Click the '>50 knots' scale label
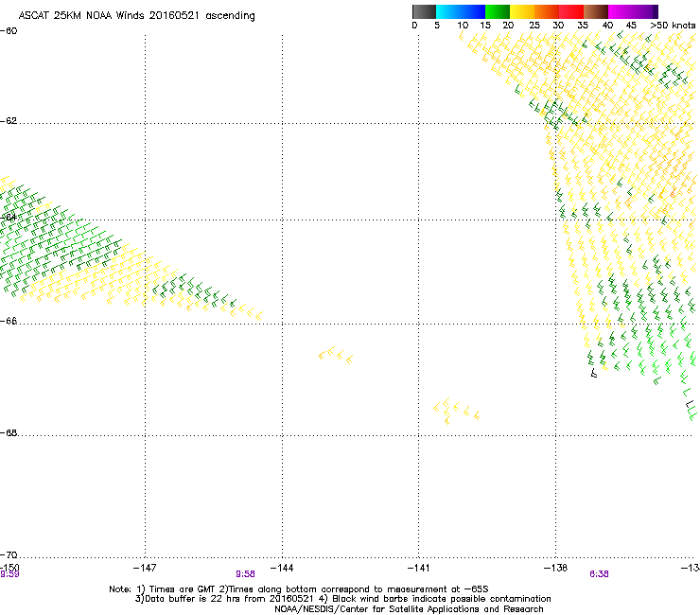The image size is (700, 615). (673, 26)
